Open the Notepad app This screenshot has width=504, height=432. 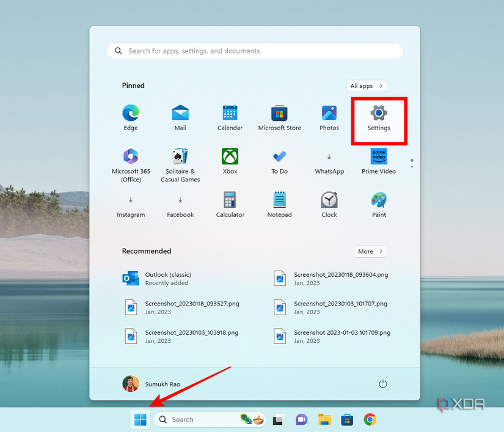(279, 204)
